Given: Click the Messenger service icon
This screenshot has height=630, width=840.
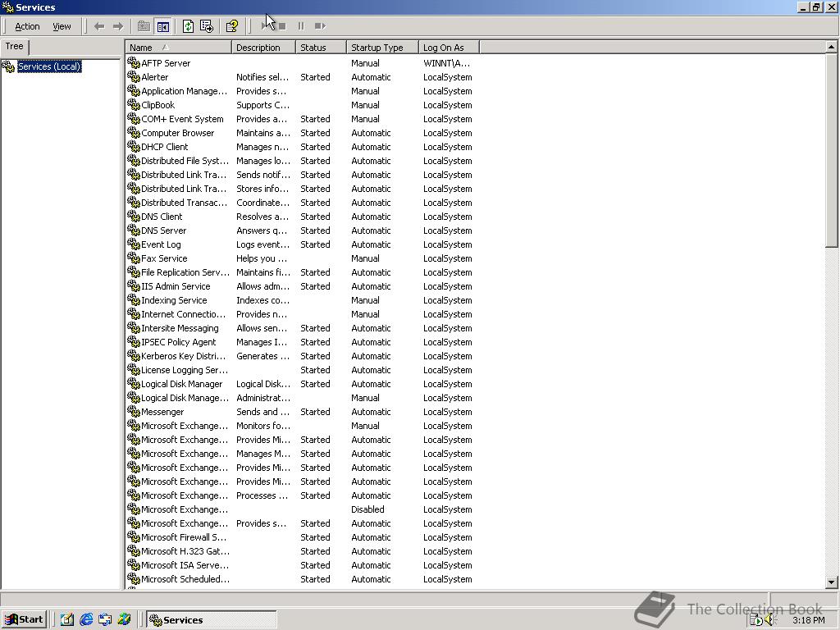Looking at the screenshot, I should pyautogui.click(x=134, y=411).
